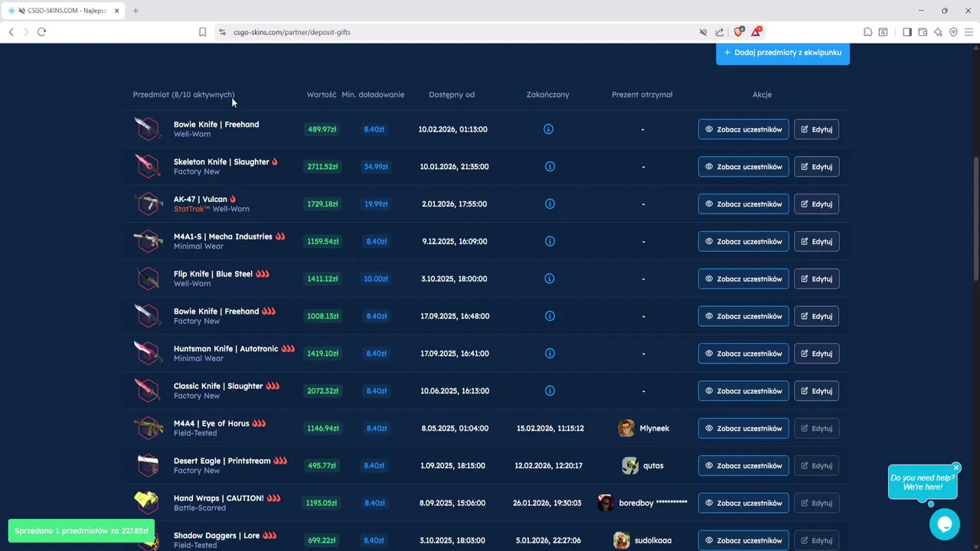The height and width of the screenshot is (551, 980).
Task: Toggle the browser sidebar panel icon
Action: coord(907,32)
